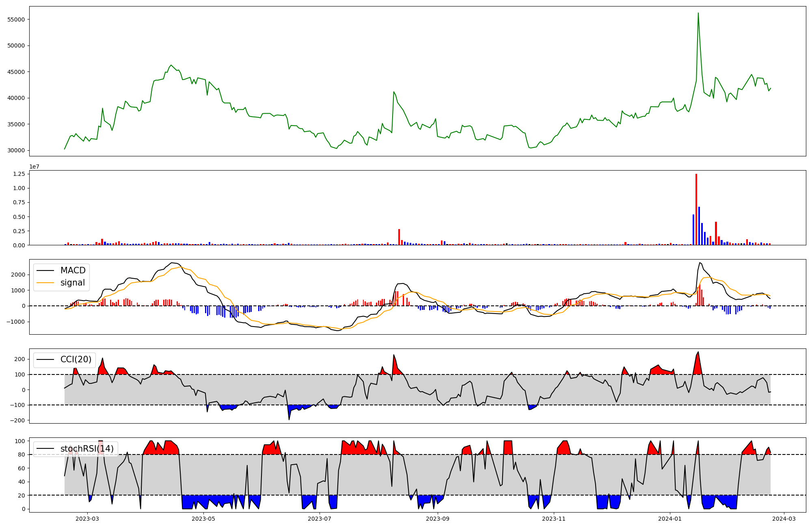Click the price peak above 55000
This screenshot has width=812, height=528.
coord(698,13)
